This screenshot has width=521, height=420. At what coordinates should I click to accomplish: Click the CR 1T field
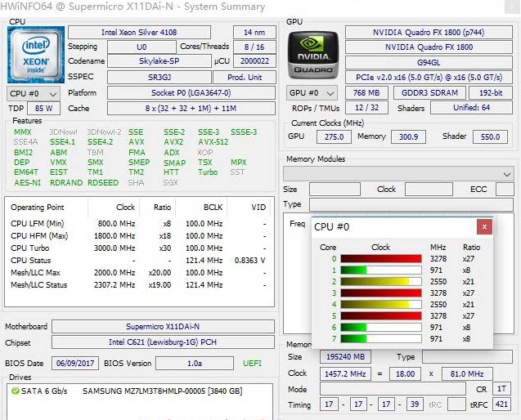(x=501, y=389)
